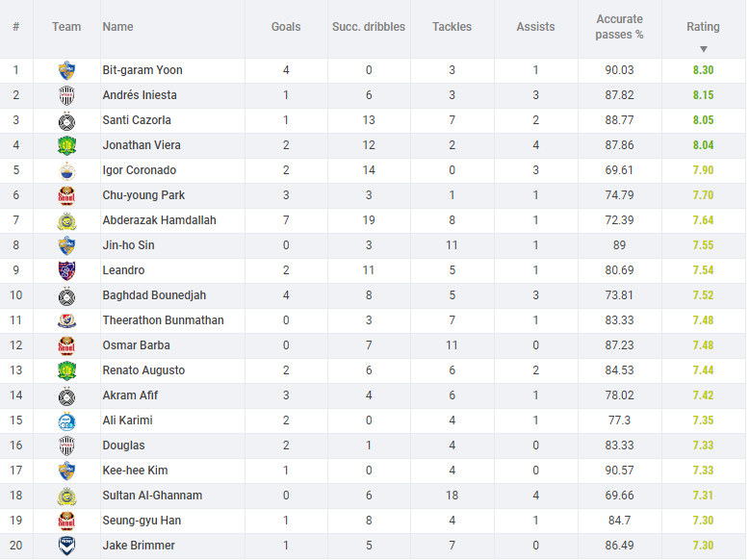Image resolution: width=749 pixels, height=560 pixels.
Task: Open the team logo next to Santi Cazorla
Action: coord(66,121)
